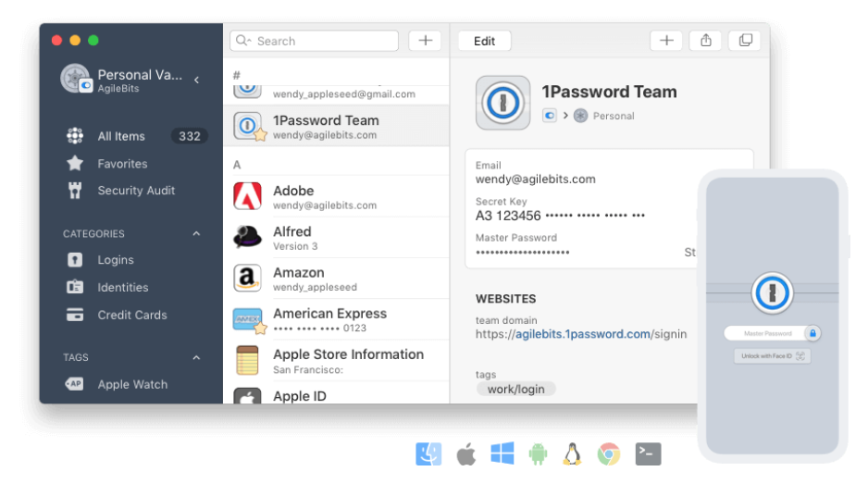The height and width of the screenshot is (484, 868).
Task: Click the Logins keyhole icon
Action: (x=75, y=260)
